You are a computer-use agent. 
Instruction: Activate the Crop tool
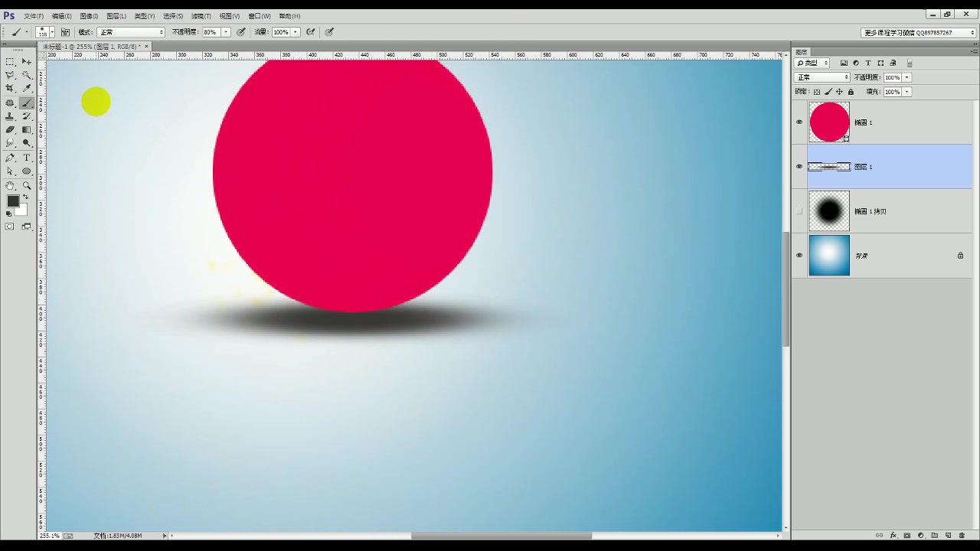tap(9, 88)
